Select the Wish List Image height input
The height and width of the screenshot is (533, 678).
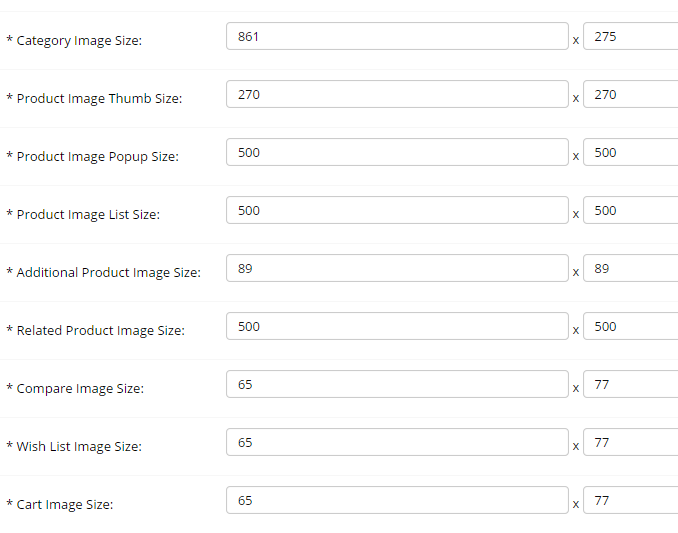tap(631, 443)
